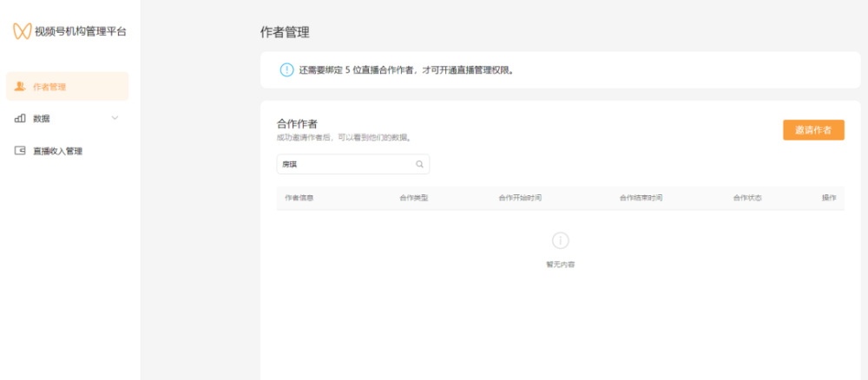Click the empty-state info circle icon
The height and width of the screenshot is (380, 868).
(x=560, y=240)
